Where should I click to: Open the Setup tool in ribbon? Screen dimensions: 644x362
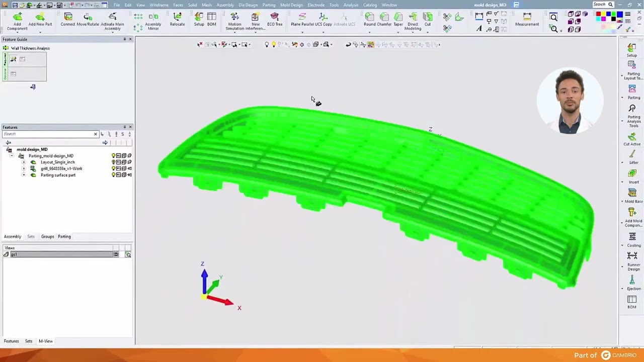(x=199, y=20)
